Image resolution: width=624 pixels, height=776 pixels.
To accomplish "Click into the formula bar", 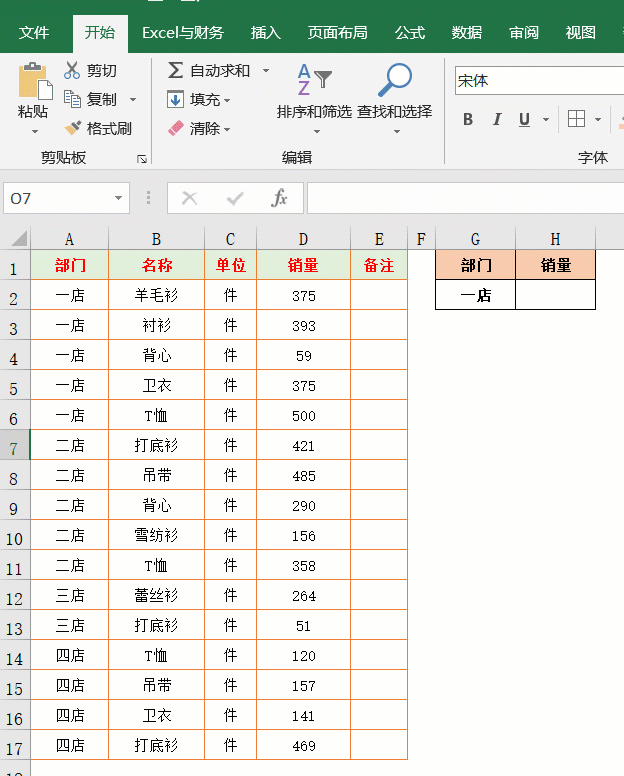I will [465, 198].
